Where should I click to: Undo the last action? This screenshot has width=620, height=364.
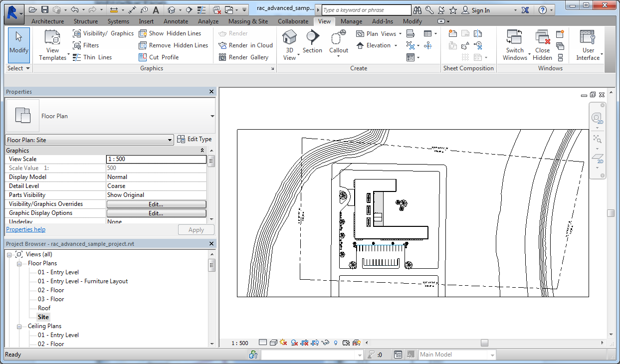point(74,10)
